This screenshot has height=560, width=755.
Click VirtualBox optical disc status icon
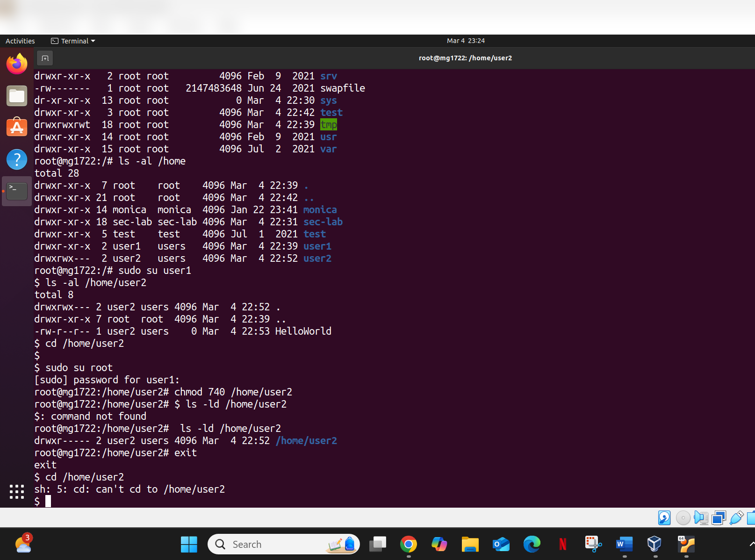pyautogui.click(x=683, y=518)
